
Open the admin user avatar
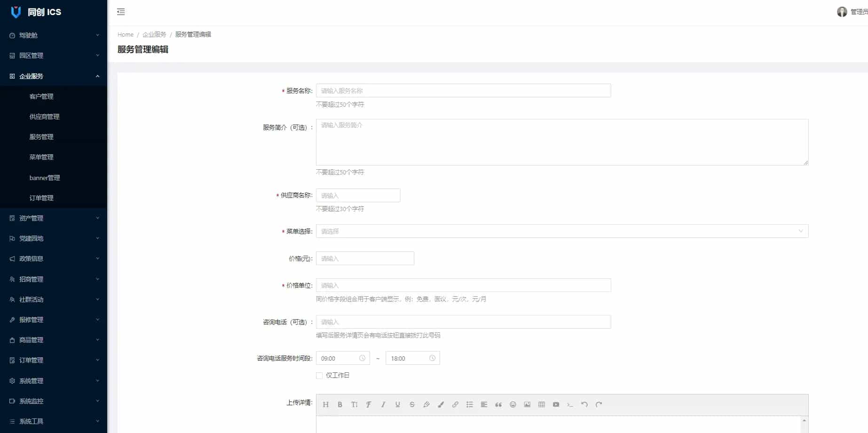[842, 12]
